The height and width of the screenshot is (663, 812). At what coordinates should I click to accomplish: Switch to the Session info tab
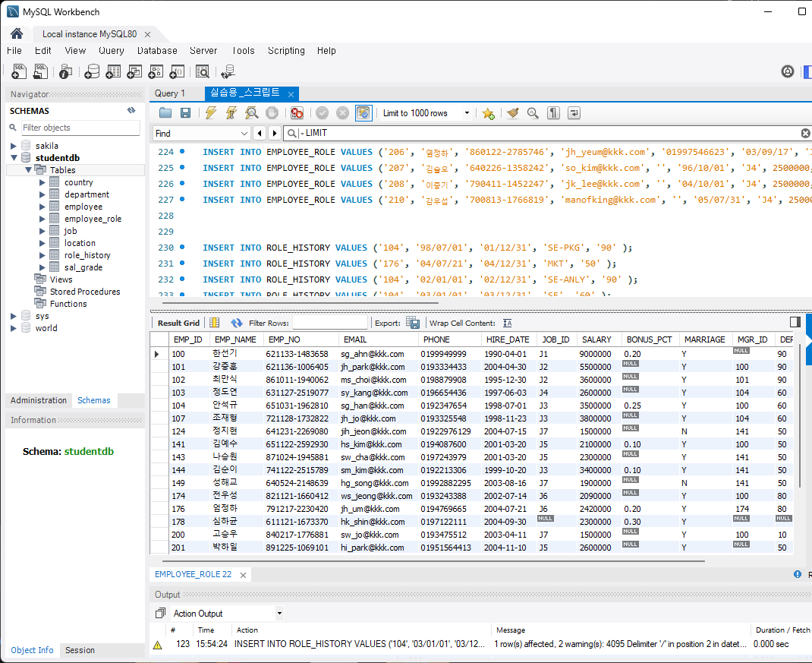pos(80,650)
